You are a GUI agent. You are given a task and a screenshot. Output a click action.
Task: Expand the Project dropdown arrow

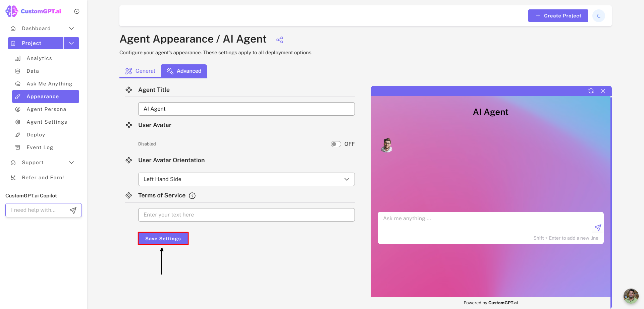point(71,43)
